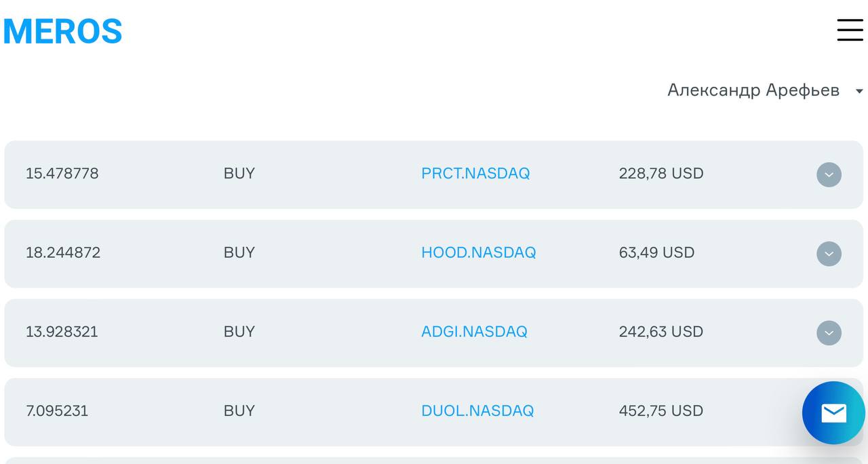868x464 pixels.
Task: Open the DUOL.NASDAQ ticker link
Action: tap(477, 411)
